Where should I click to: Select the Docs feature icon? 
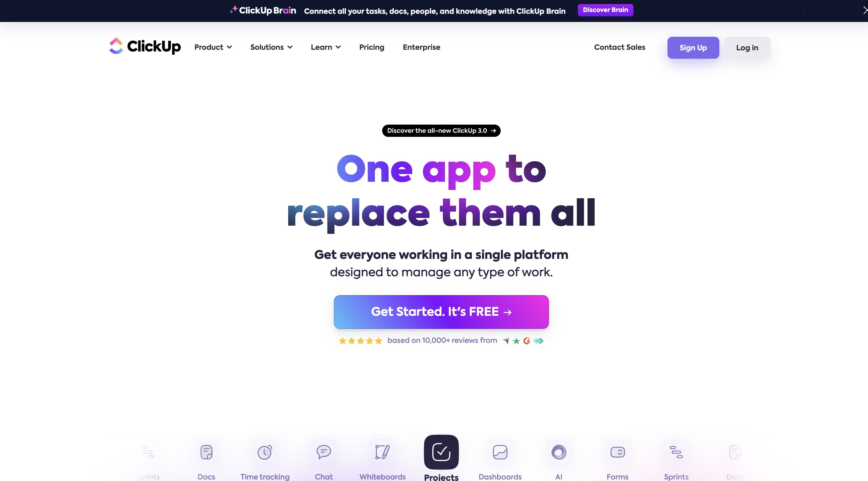coord(206,452)
